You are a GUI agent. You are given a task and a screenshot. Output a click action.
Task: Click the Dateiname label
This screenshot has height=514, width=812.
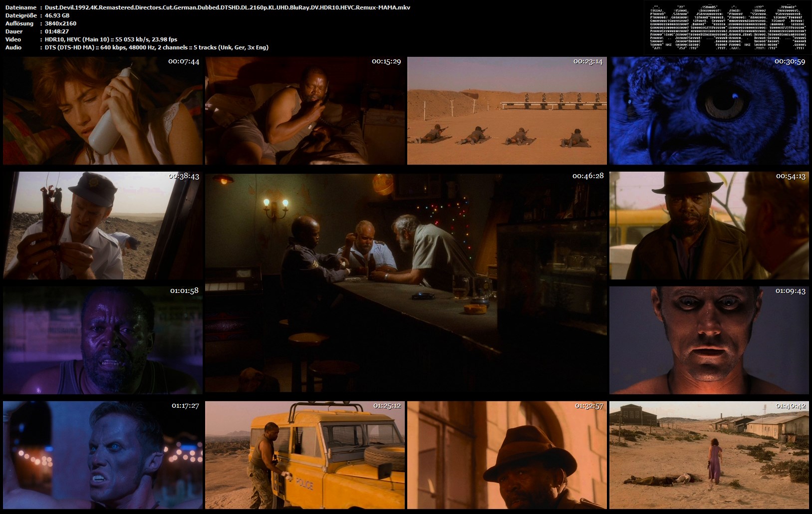(x=20, y=7)
